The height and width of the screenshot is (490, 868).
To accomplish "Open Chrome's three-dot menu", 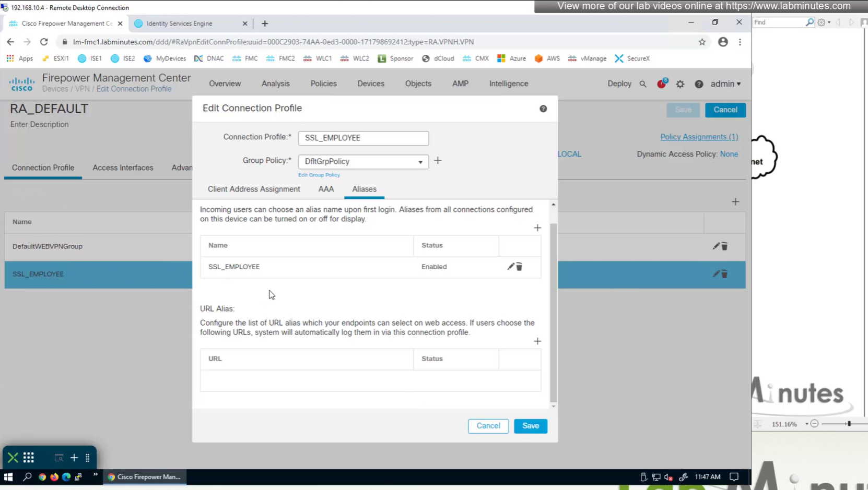I will click(x=740, y=42).
